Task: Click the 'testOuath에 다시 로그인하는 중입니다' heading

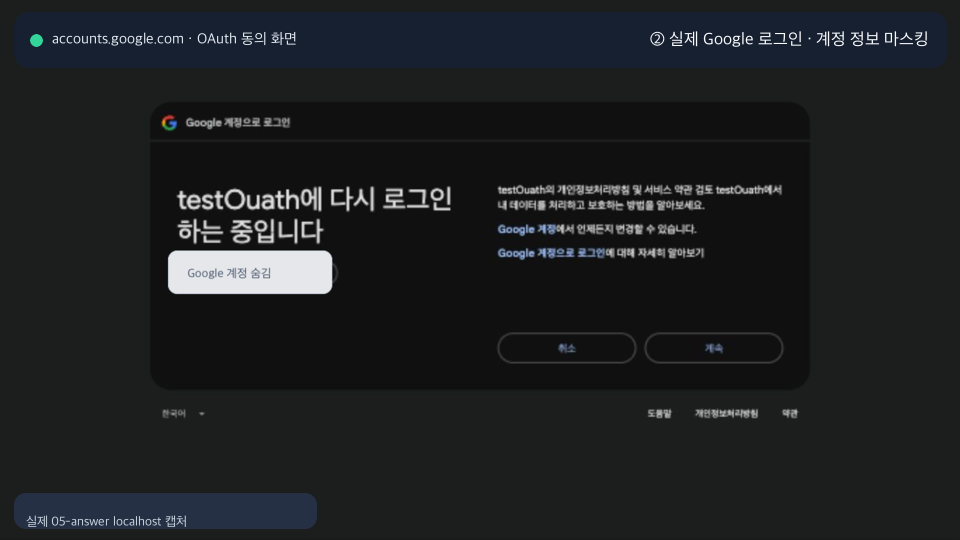Action: [314, 215]
